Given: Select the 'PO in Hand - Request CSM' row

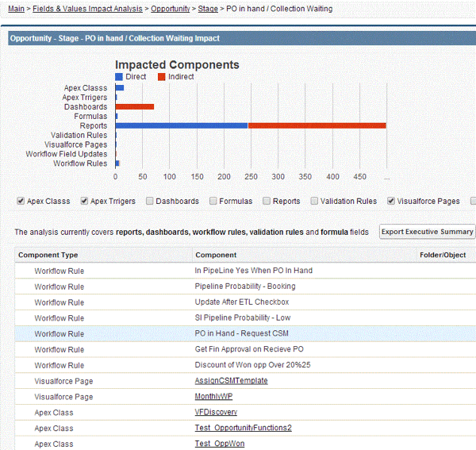Looking at the screenshot, I should (245, 333).
